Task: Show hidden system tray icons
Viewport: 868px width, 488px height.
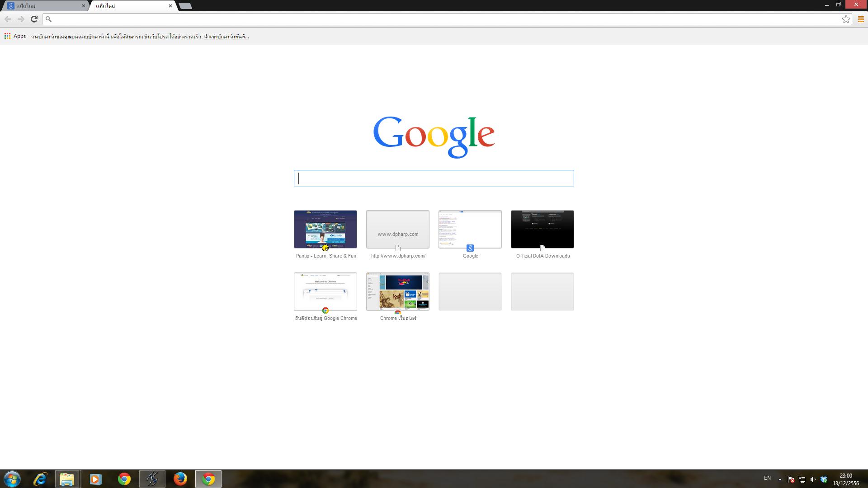Action: pos(780,479)
